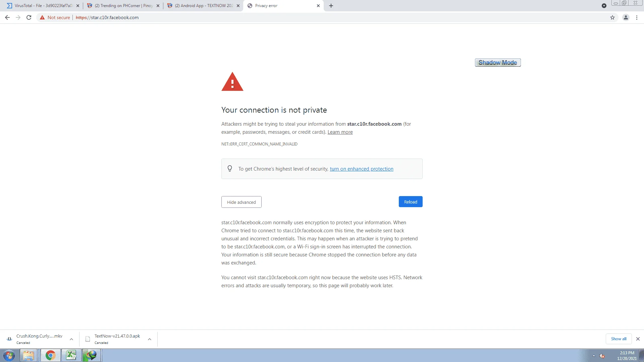Screen dimensions: 644x362
Task: Expand options for Crush.Kong.Curly mkv download
Action: click(x=71, y=339)
